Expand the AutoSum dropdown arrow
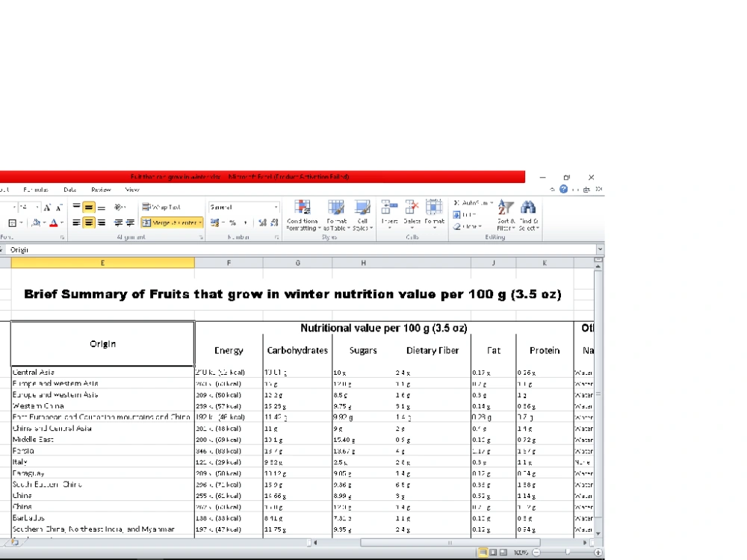The height and width of the screenshot is (560, 747). [492, 203]
